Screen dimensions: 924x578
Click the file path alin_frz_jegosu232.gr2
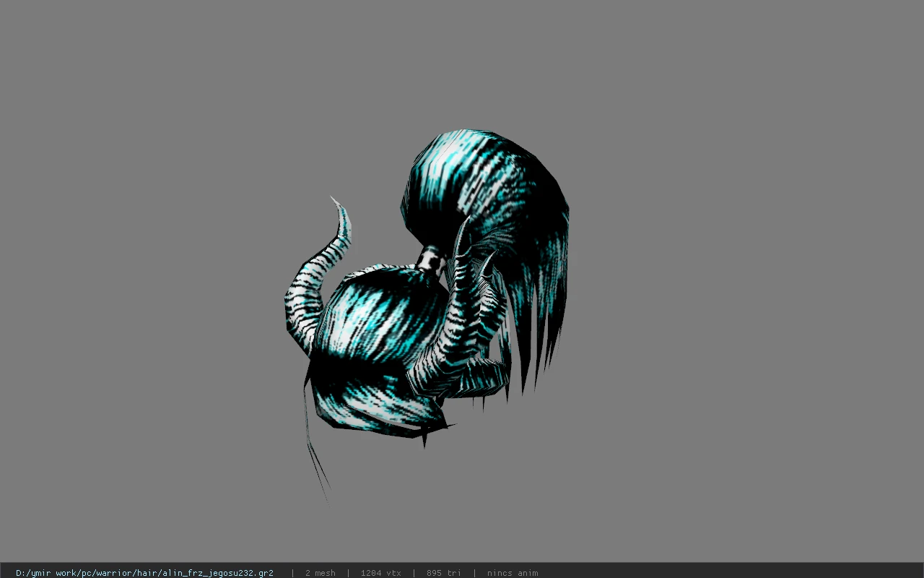[x=144, y=573]
